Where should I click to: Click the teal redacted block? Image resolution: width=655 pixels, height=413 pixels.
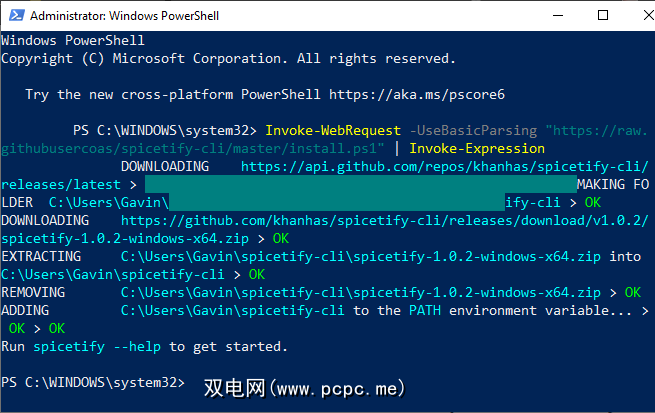click(x=360, y=185)
